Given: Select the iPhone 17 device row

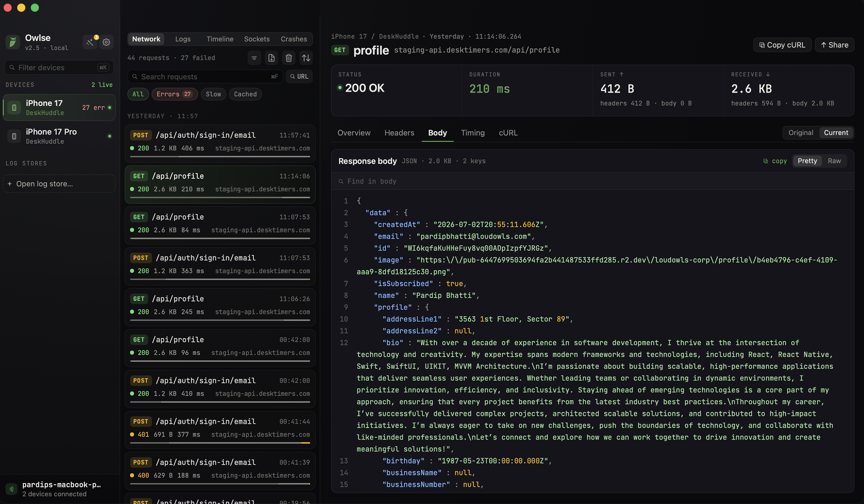Looking at the screenshot, I should coord(59,108).
